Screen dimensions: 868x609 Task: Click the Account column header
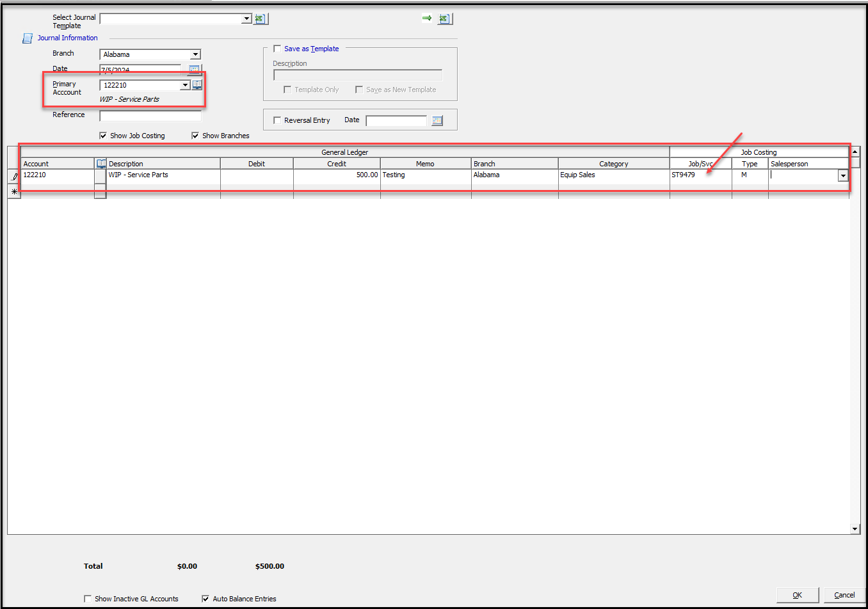[x=58, y=164]
